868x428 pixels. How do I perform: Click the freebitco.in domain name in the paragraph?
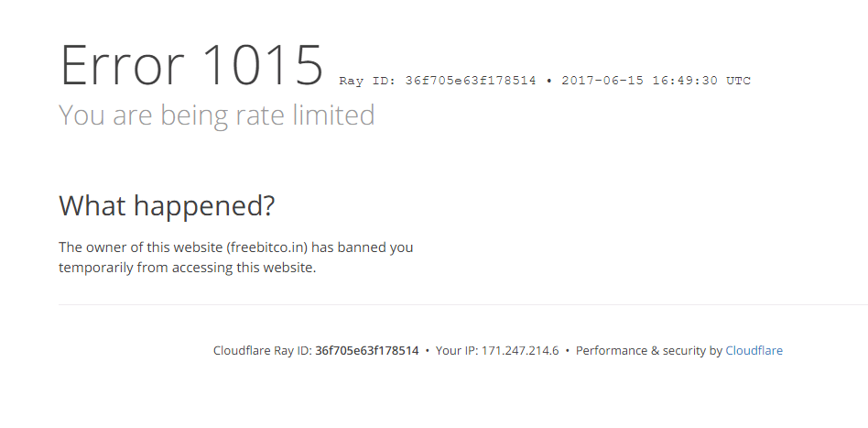[x=267, y=247]
